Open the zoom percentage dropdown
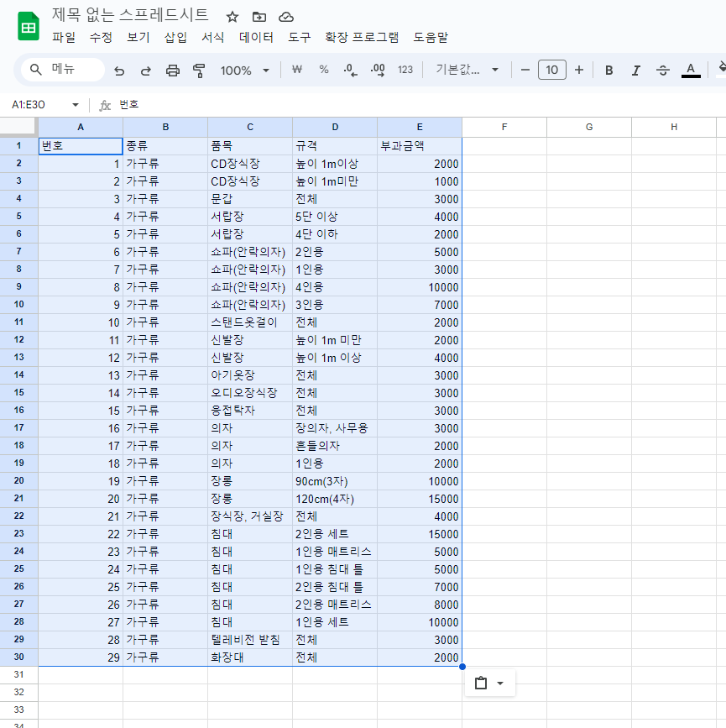 click(x=244, y=70)
